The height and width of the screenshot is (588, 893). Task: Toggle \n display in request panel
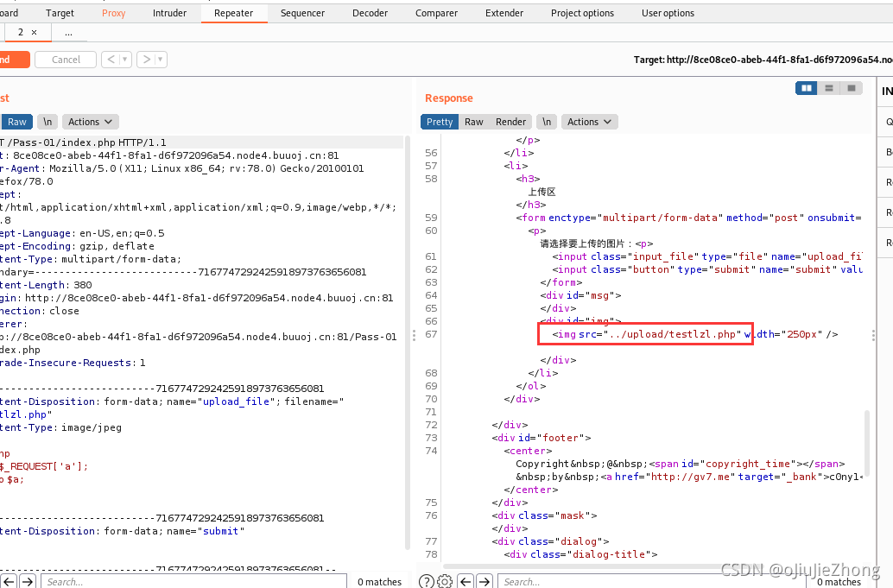[x=47, y=122]
